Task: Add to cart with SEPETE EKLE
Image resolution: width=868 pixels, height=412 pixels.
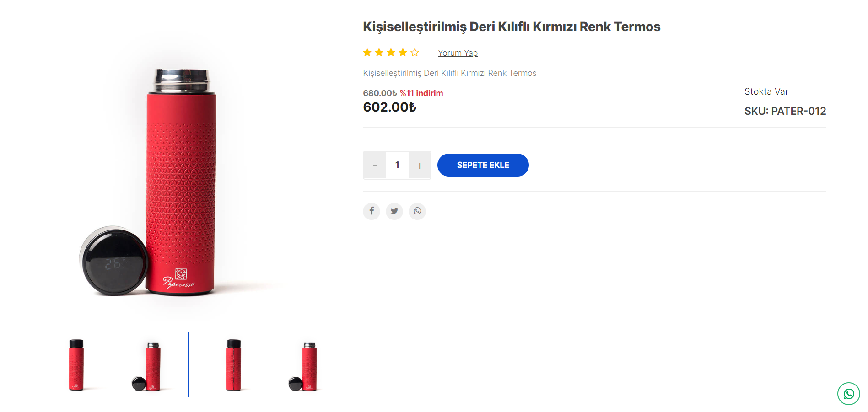Action: point(483,165)
